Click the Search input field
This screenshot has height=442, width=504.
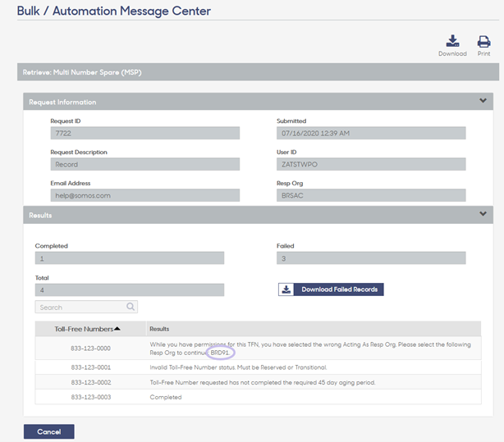[86, 307]
